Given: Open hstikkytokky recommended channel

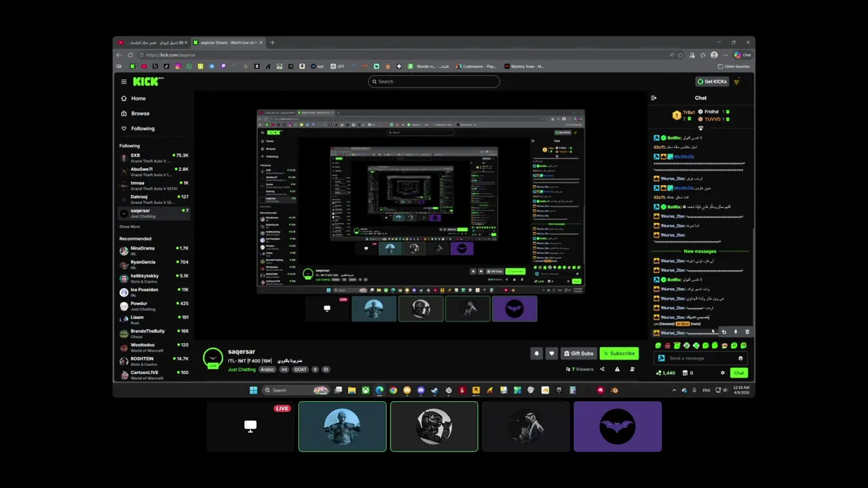Looking at the screenshot, I should [154, 279].
